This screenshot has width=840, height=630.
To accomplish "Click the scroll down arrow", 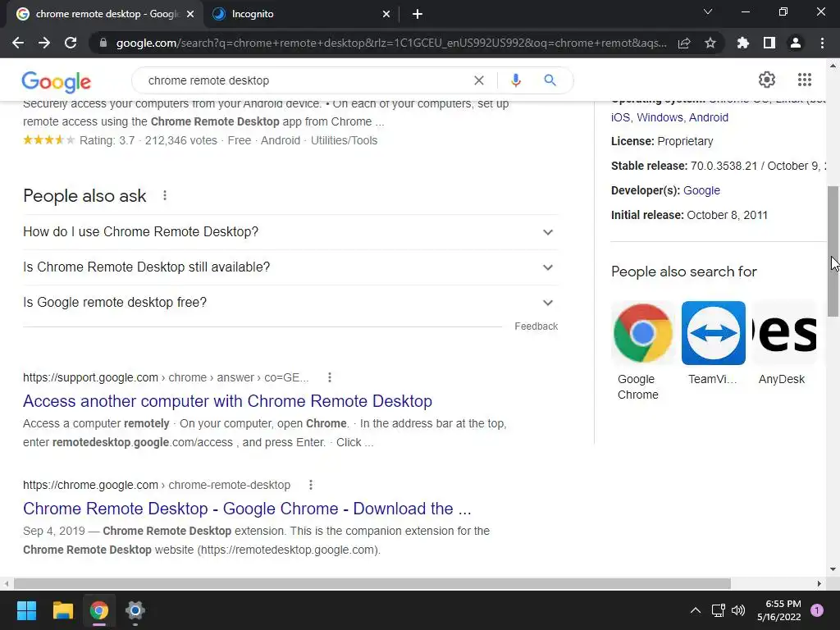I will coord(833,569).
